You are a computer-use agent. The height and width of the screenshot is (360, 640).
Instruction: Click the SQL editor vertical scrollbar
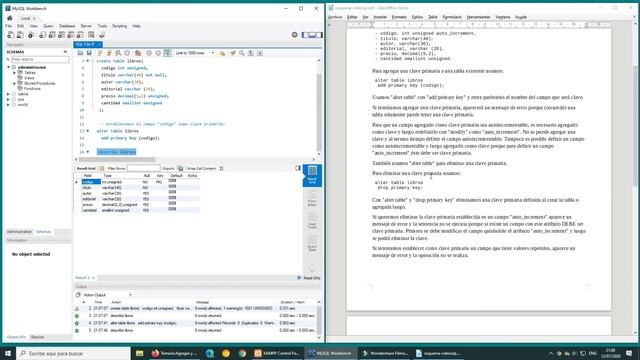pyautogui.click(x=319, y=107)
